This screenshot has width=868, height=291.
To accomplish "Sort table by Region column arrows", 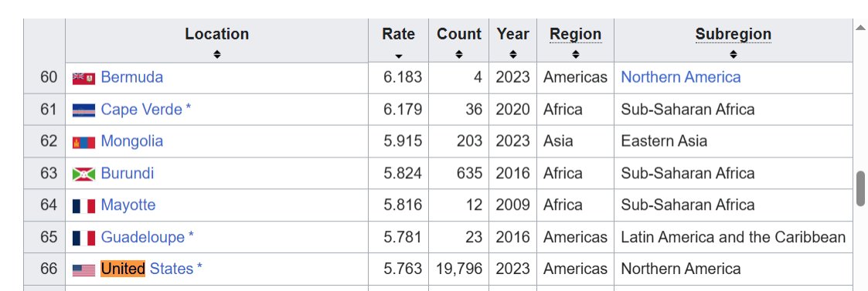I will 576,54.
